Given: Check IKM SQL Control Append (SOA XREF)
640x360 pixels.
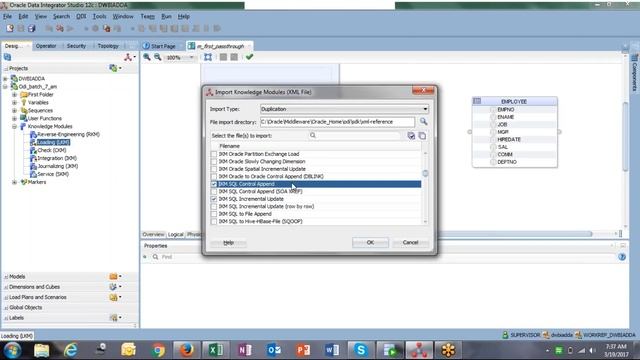Looking at the screenshot, I should point(214,191).
